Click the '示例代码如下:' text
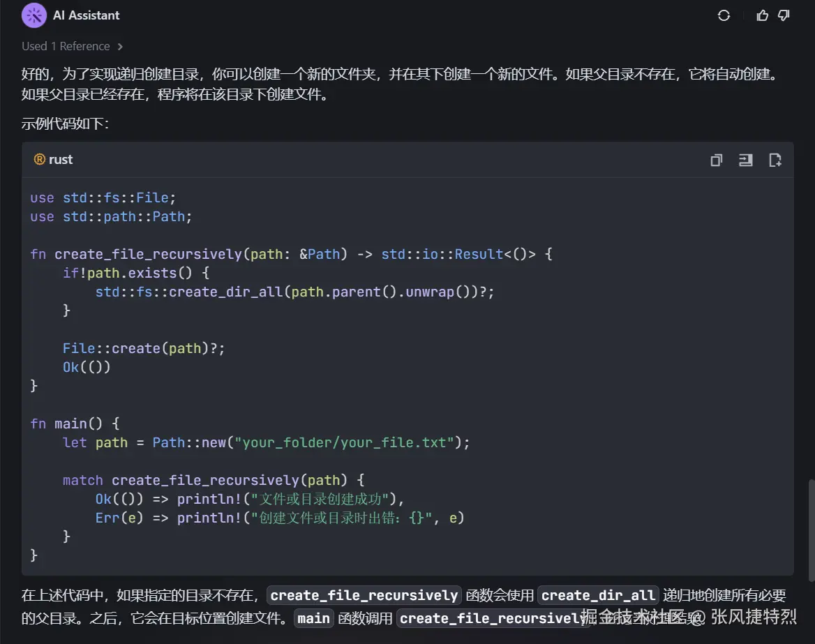815x644 pixels. pos(65,123)
